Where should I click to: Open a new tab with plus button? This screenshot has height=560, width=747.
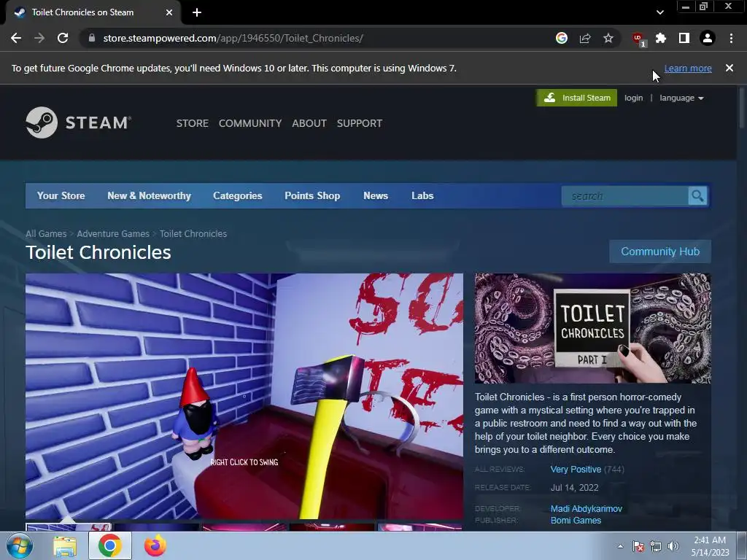[197, 12]
